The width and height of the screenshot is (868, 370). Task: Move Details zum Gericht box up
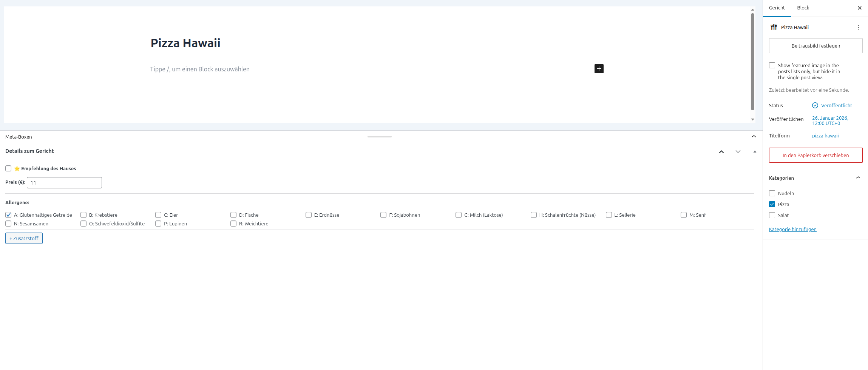click(x=721, y=152)
